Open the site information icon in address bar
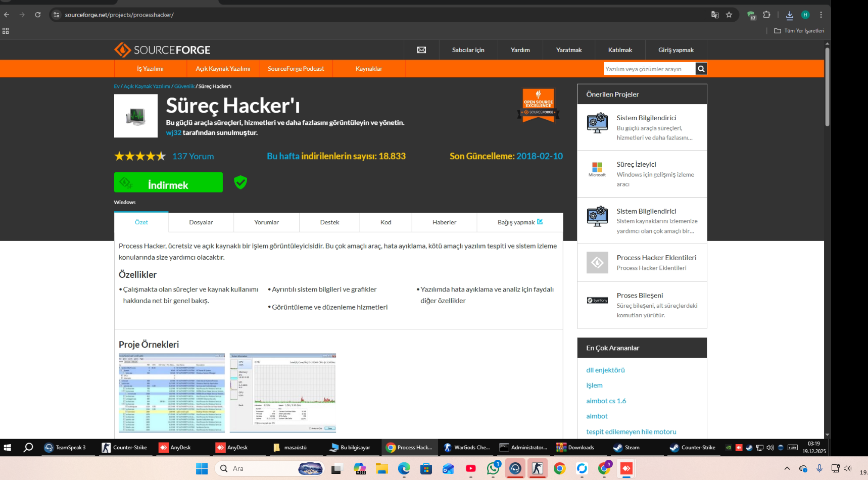Image resolution: width=868 pixels, height=480 pixels. [x=57, y=15]
